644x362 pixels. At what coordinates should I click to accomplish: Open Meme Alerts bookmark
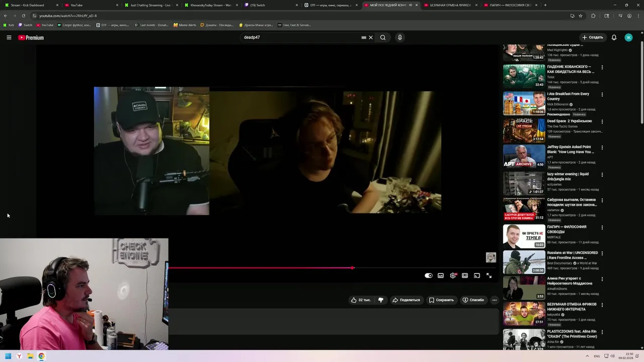coord(185,25)
